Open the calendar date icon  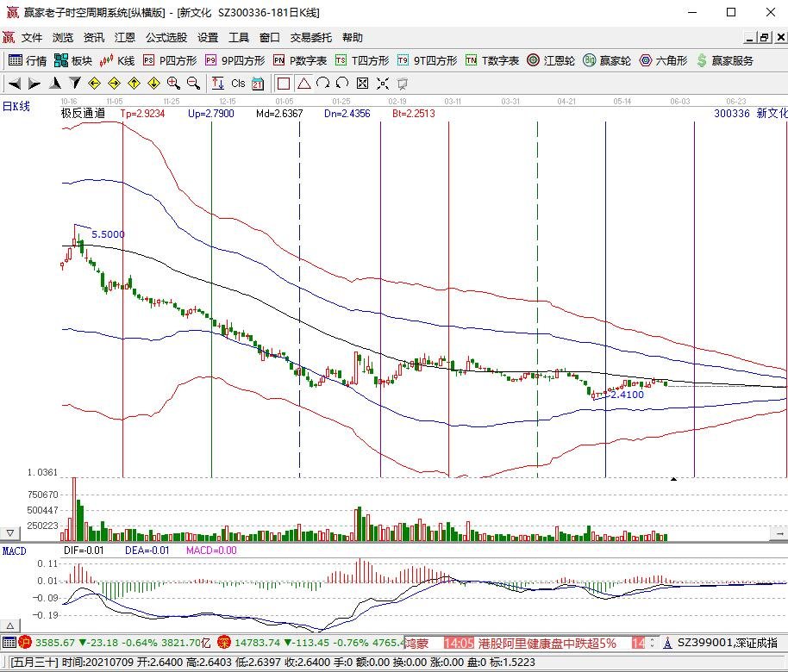point(258,84)
